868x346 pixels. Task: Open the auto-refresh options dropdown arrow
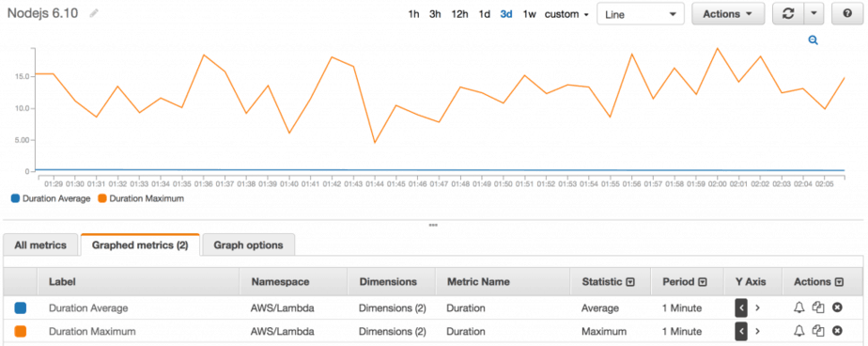coord(814,14)
